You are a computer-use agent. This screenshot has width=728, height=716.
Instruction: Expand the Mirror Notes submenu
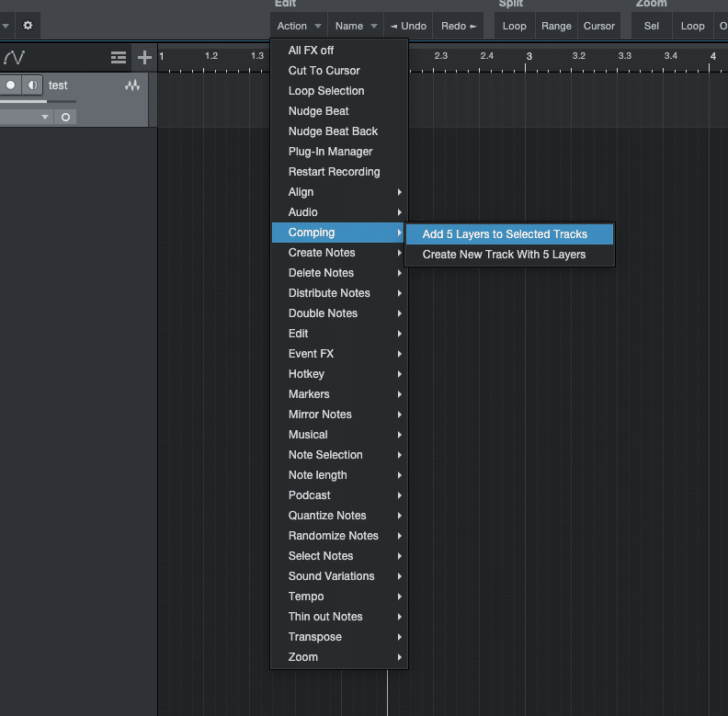point(339,415)
